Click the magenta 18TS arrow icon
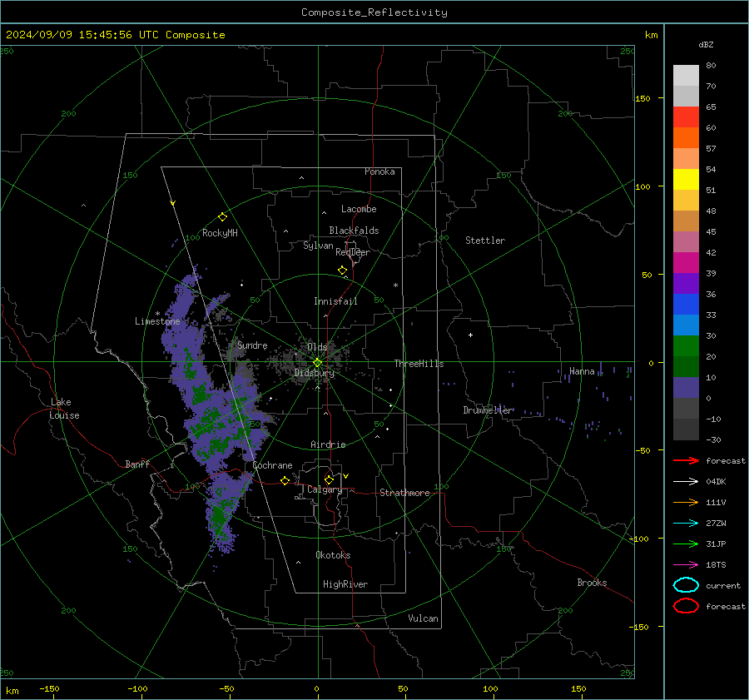 click(x=686, y=564)
